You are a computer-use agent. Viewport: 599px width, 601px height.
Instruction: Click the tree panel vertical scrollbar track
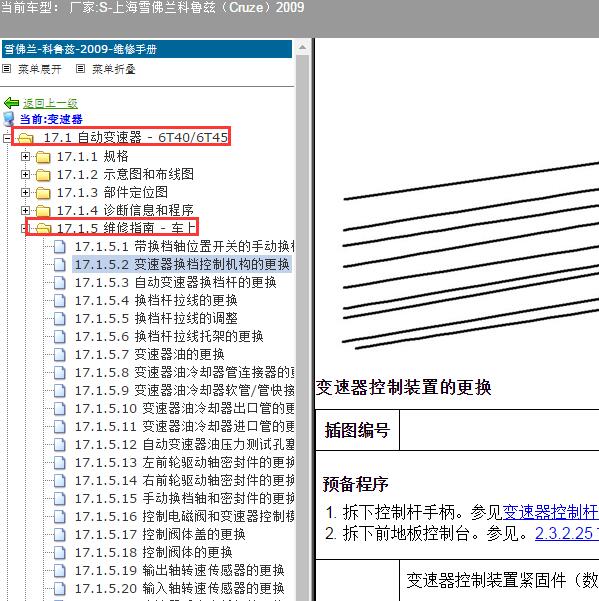(x=302, y=326)
